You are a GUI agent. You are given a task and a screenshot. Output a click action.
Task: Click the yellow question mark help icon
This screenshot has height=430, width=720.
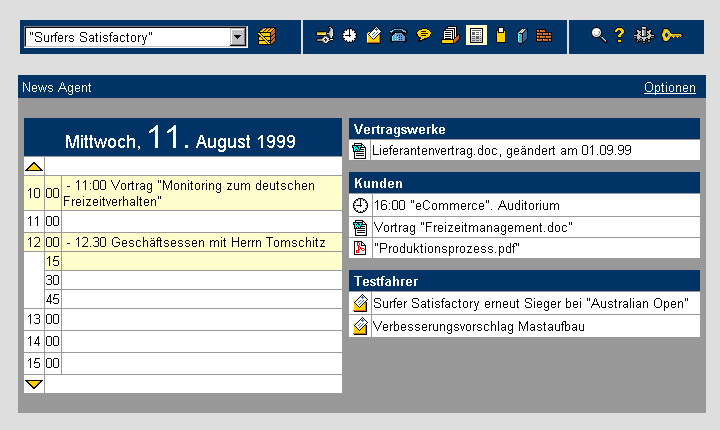pos(619,35)
